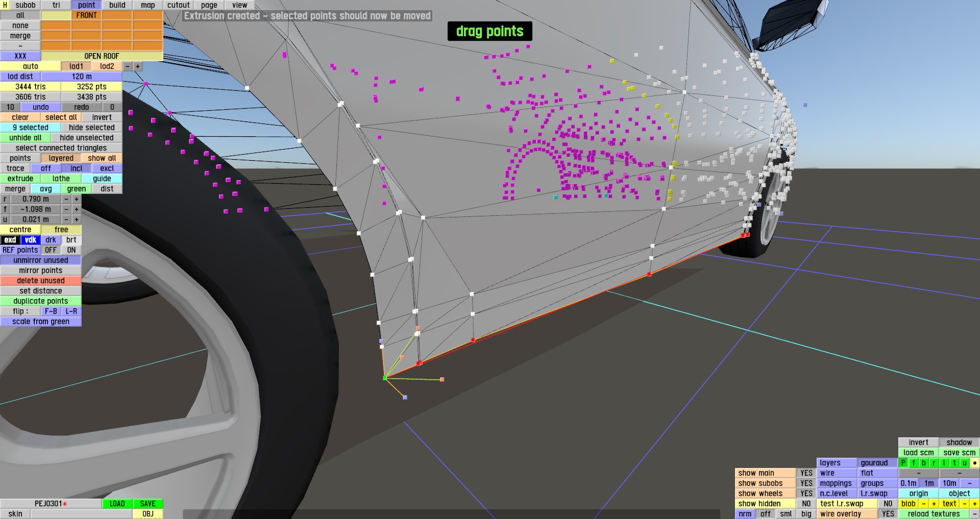This screenshot has width=980, height=519.
Task: Toggle the show main YES button
Action: 806,473
